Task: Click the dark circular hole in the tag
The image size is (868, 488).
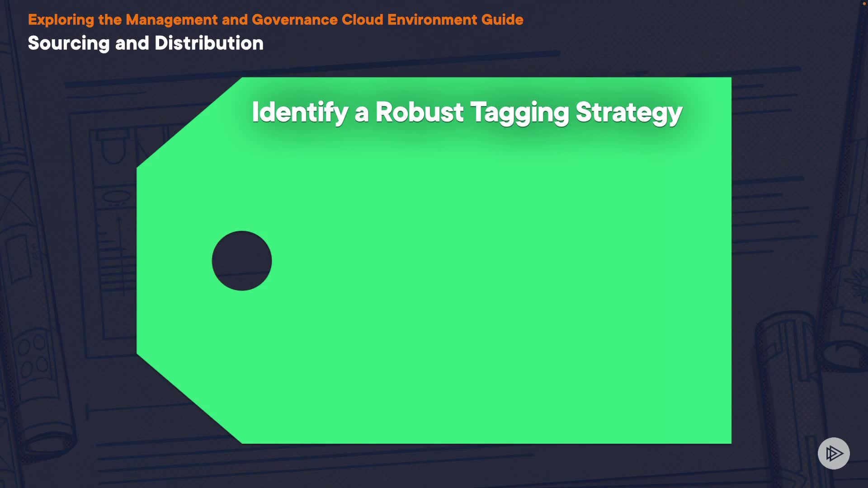Action: point(242,261)
